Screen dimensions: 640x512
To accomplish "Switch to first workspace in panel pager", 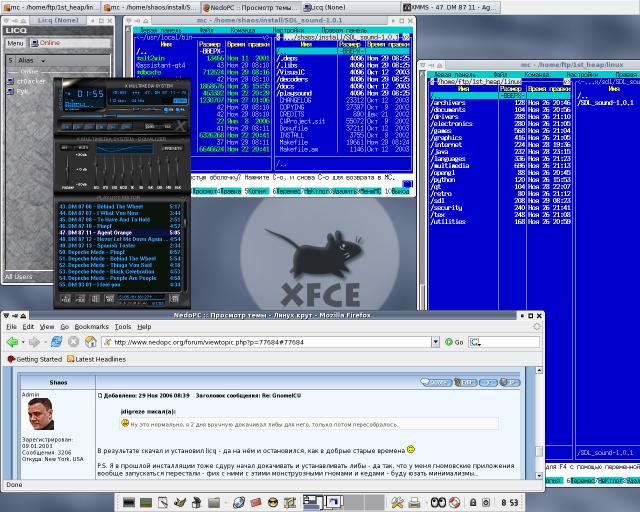I will [313, 502].
